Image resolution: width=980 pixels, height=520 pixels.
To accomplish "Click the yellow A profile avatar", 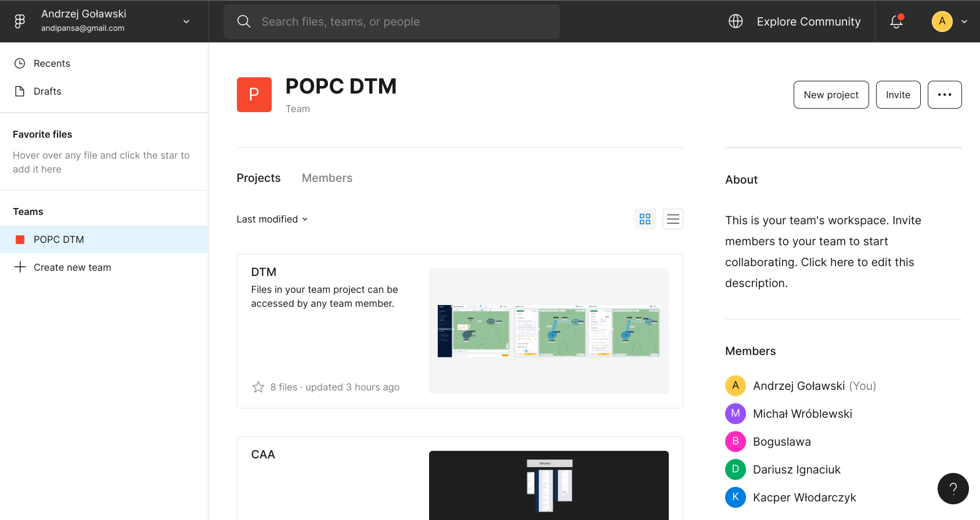I will (x=942, y=21).
